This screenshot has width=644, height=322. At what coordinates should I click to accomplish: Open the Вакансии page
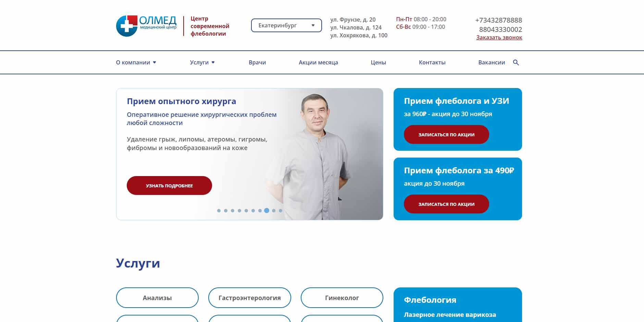(x=492, y=62)
